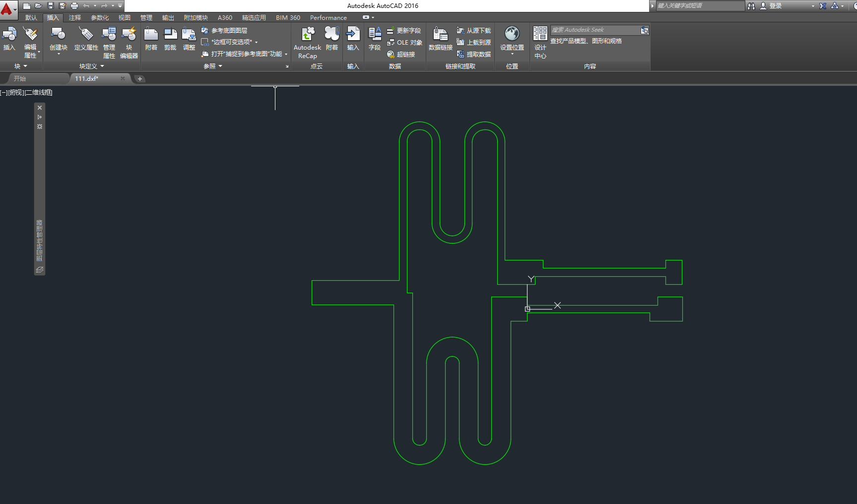Screen dimensions: 857x504
Task: Switch to the 管理 (Manage) ribbon tab
Action: [x=146, y=18]
